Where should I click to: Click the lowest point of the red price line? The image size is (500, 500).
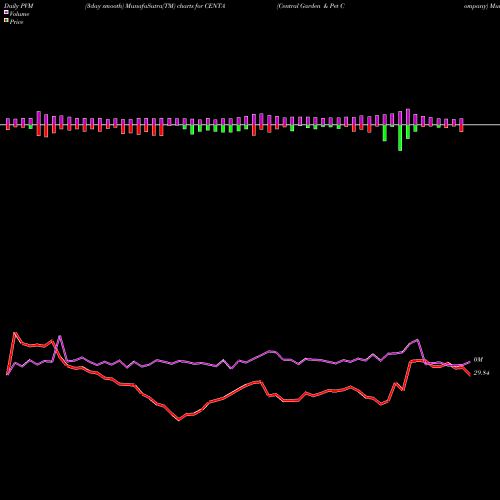179,420
